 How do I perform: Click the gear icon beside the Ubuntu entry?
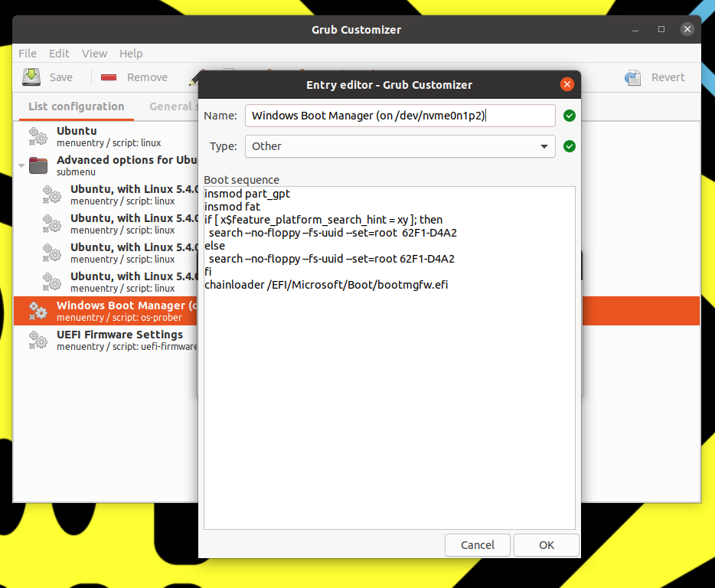click(x=38, y=136)
